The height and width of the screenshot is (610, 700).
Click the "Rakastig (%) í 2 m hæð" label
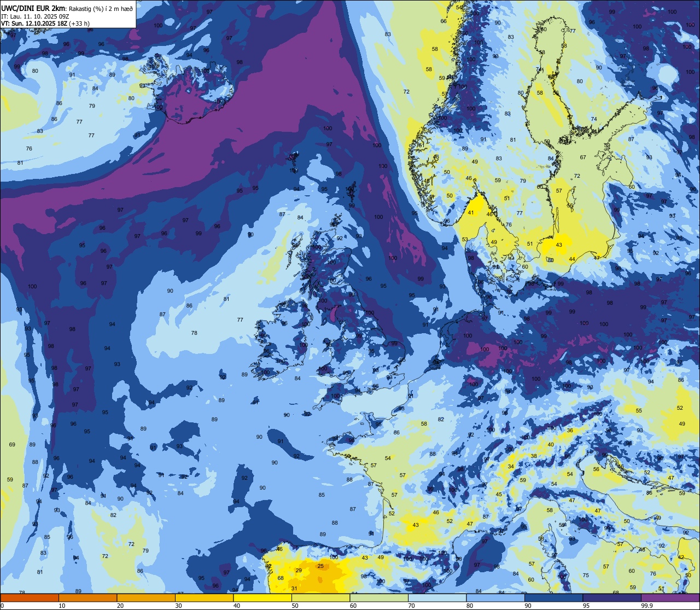point(100,8)
